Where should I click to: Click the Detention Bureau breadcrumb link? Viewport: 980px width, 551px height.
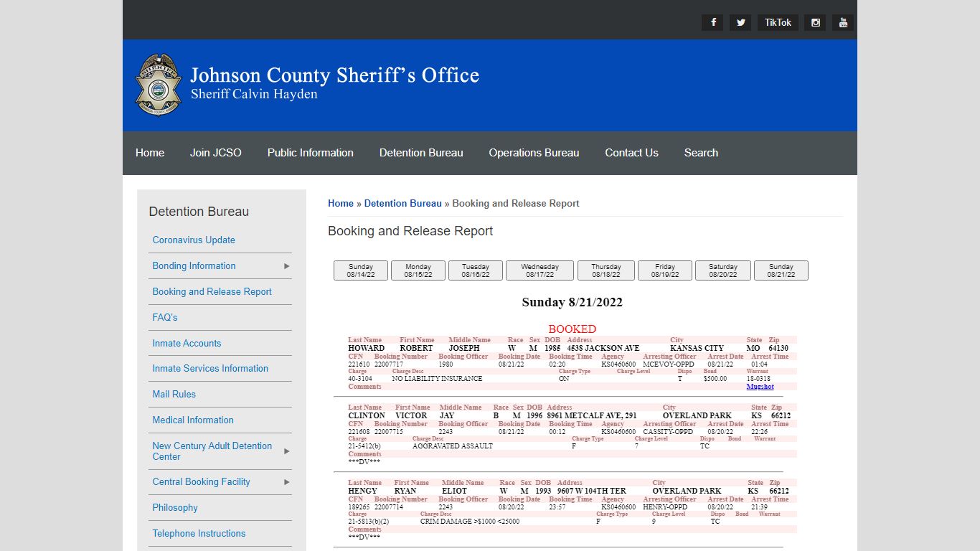coord(403,204)
